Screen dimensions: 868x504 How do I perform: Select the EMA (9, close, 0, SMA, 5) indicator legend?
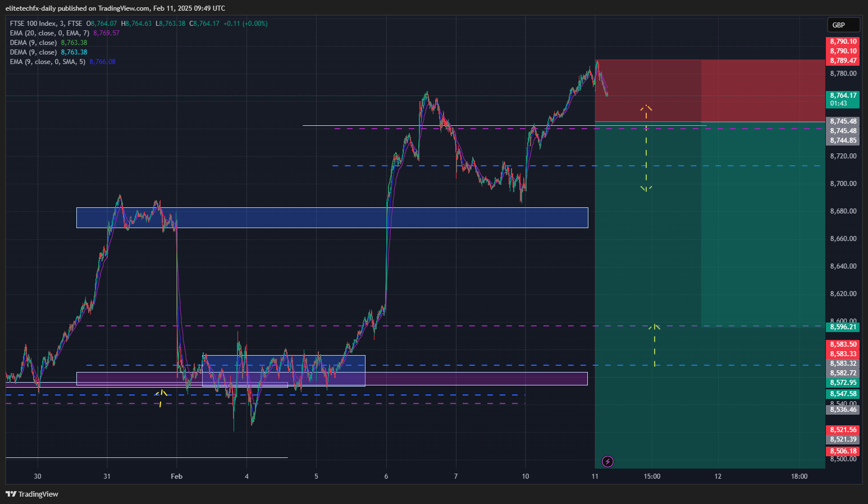point(48,62)
